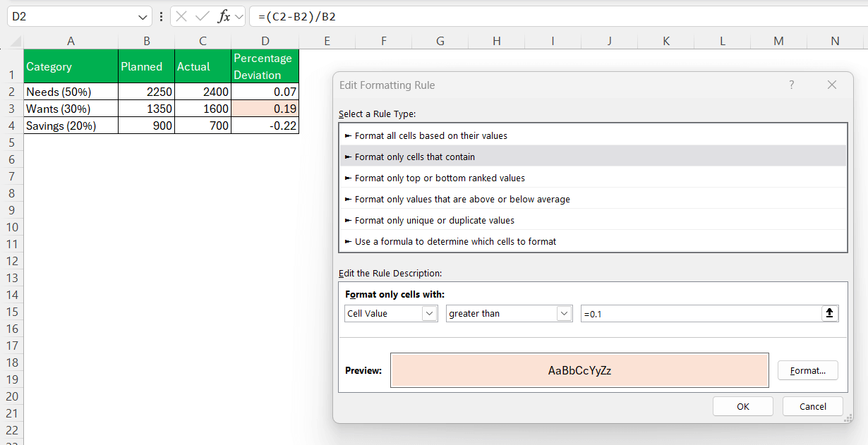Expand the formula bar function dropdown arrow
Image resolution: width=868 pixels, height=445 pixels.
coord(239,16)
